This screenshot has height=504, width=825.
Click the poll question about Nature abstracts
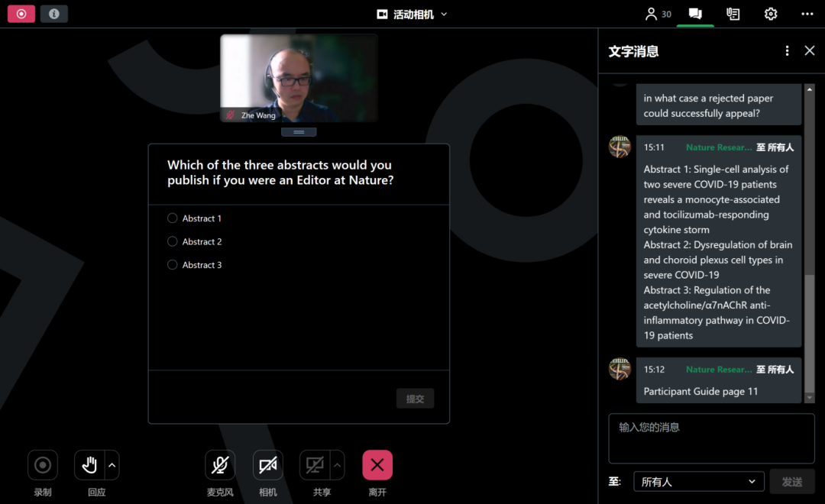(x=280, y=173)
